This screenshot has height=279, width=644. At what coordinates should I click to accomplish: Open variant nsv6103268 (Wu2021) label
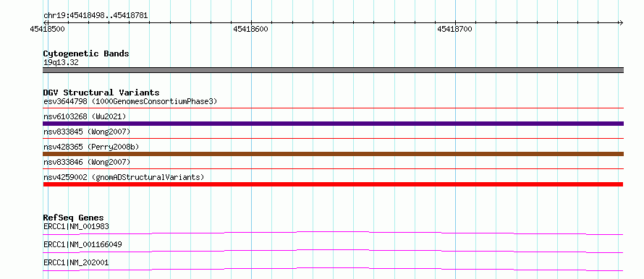coord(85,116)
